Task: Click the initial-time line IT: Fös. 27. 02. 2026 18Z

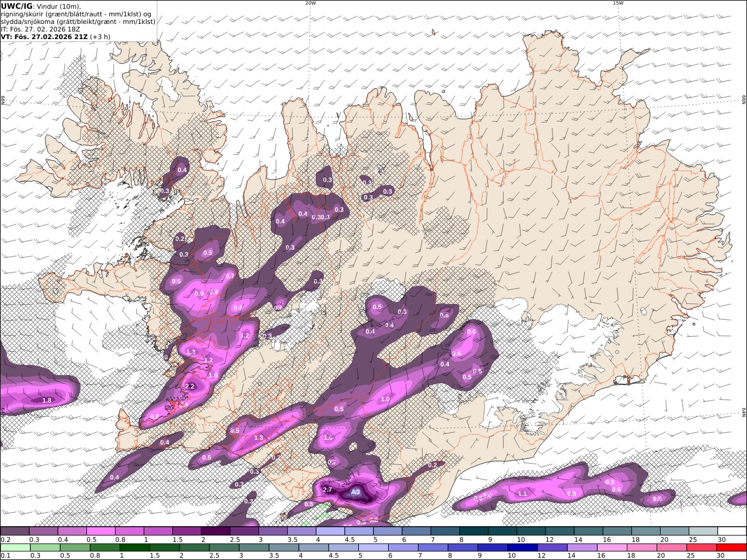Action: tap(41, 29)
